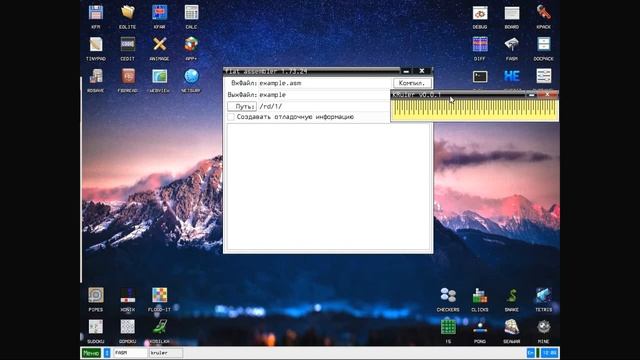
Task: Open the terminal console desktop icon
Action: pyautogui.click(x=480, y=76)
